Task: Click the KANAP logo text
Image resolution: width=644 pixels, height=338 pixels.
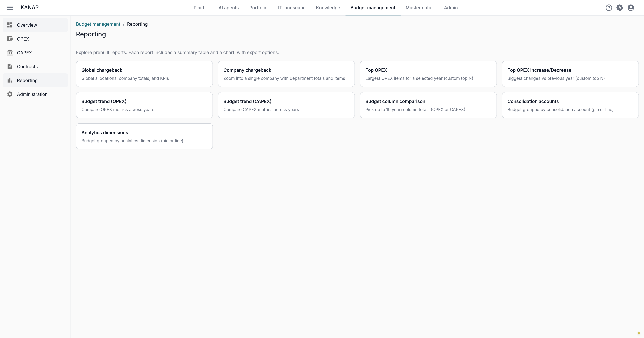Action: [29, 8]
